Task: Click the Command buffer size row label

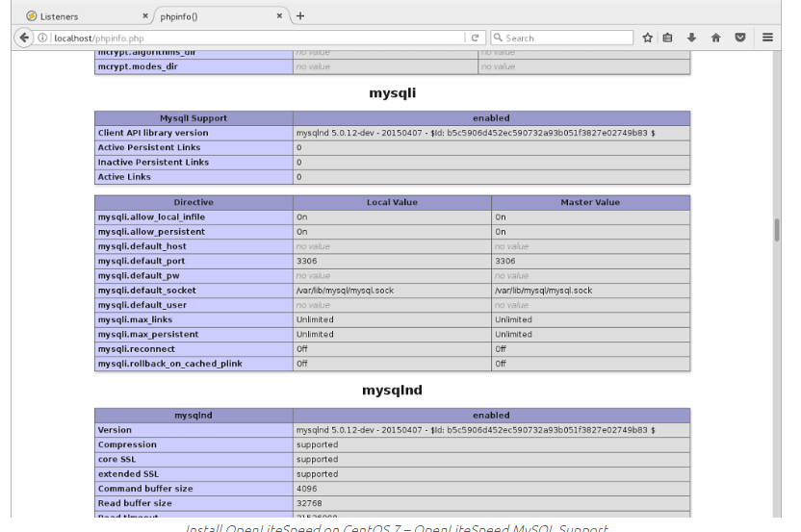Action: [194, 489]
